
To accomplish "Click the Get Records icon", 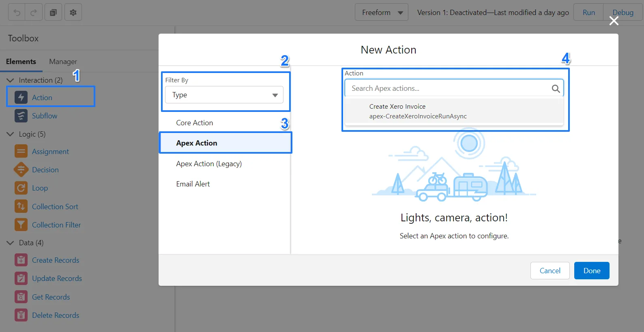I will pyautogui.click(x=21, y=297).
